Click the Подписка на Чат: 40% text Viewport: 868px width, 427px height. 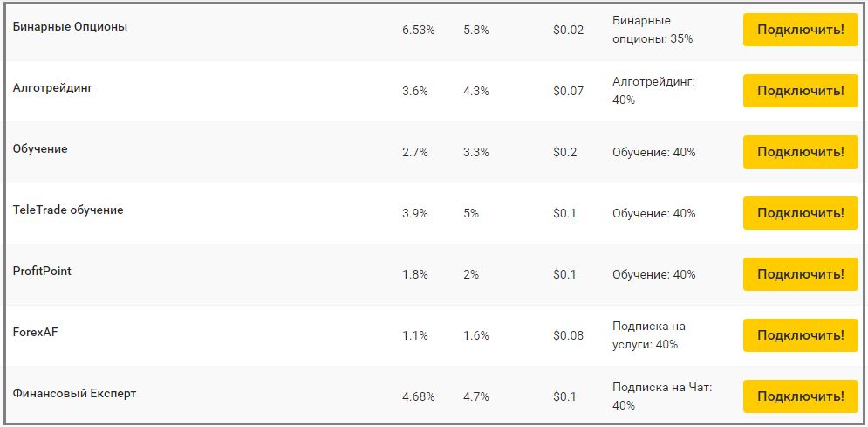click(662, 396)
